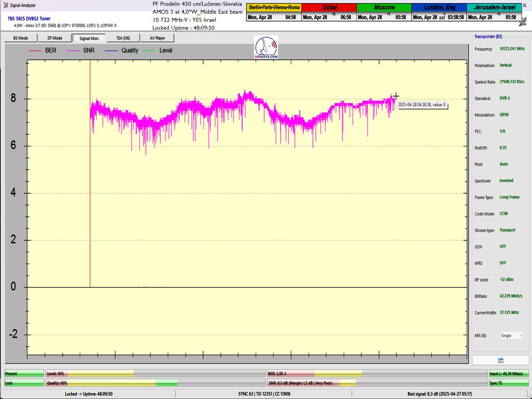532x399 pixels.
Task: Open the DT Mode tab
Action: pyautogui.click(x=55, y=38)
